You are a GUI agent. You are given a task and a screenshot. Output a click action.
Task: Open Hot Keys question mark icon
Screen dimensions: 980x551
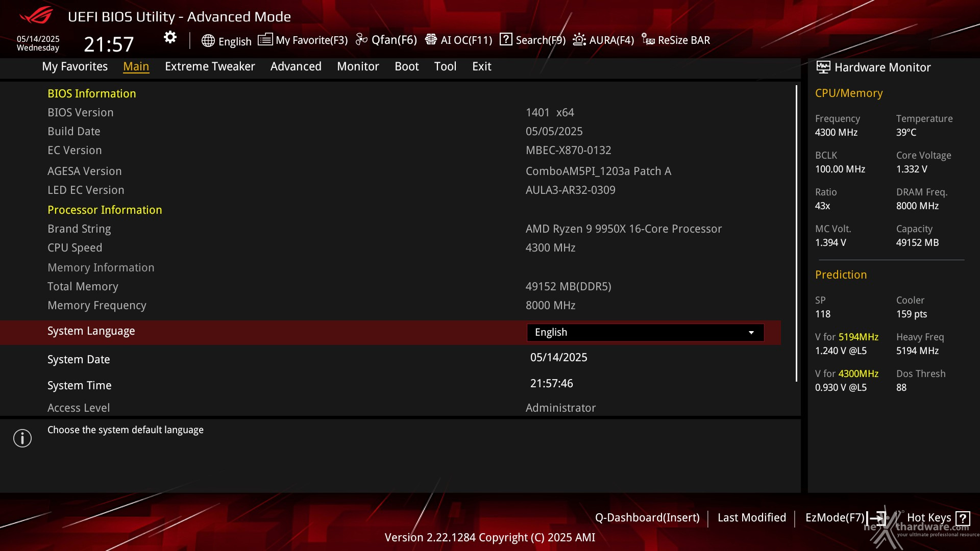coord(963,518)
